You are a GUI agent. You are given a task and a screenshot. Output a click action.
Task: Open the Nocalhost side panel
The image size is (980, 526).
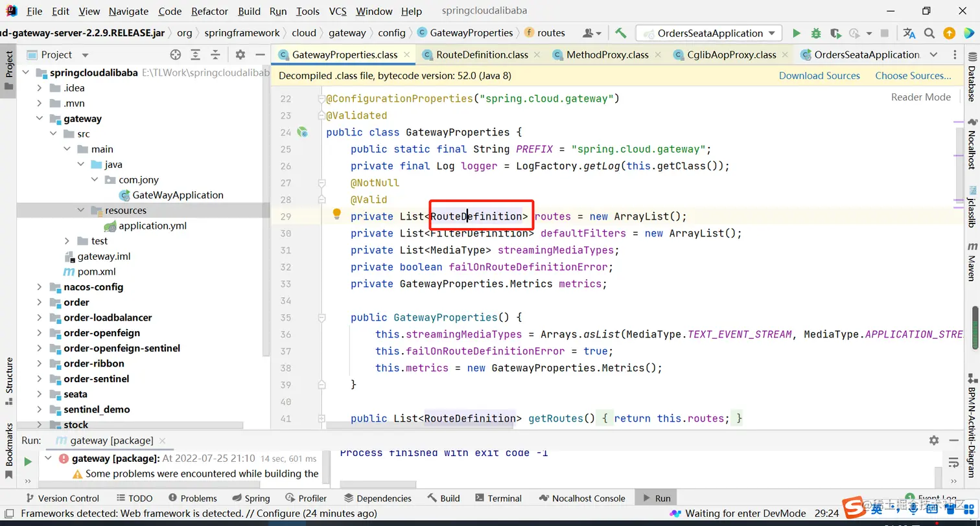click(x=972, y=144)
